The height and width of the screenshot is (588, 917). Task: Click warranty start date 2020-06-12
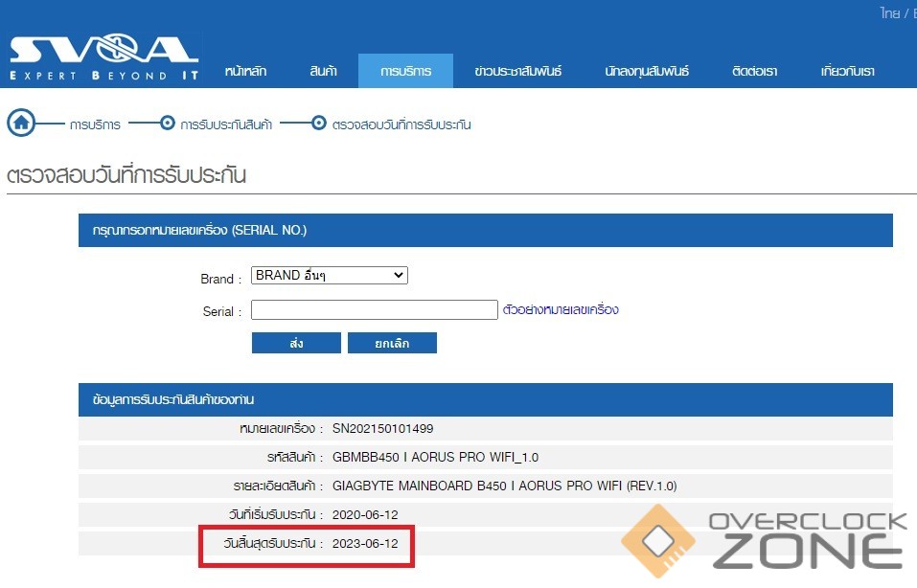coord(365,515)
